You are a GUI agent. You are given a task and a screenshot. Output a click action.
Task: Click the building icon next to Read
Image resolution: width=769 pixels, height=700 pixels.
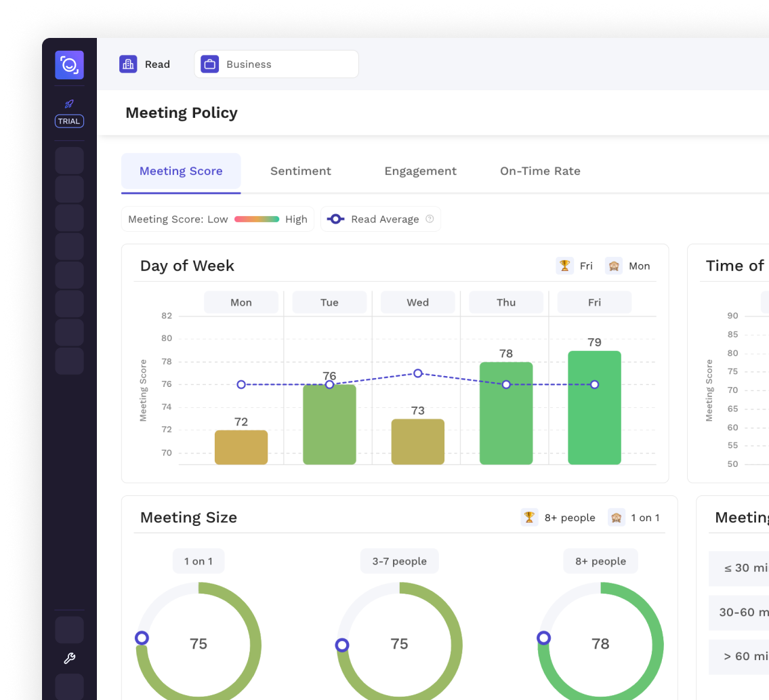tap(128, 64)
